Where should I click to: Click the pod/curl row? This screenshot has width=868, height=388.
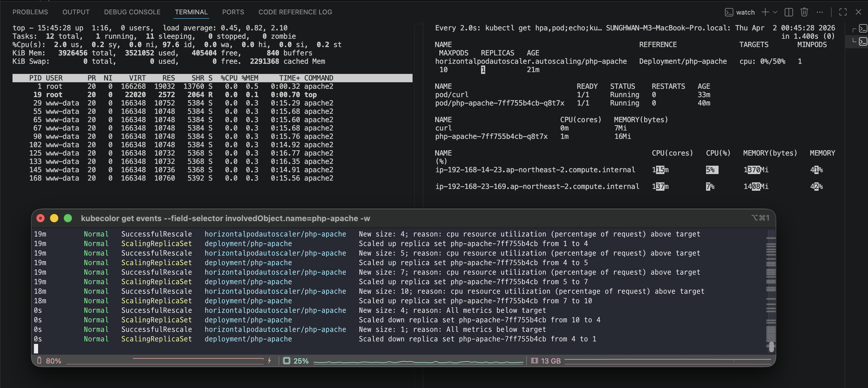pyautogui.click(x=572, y=95)
